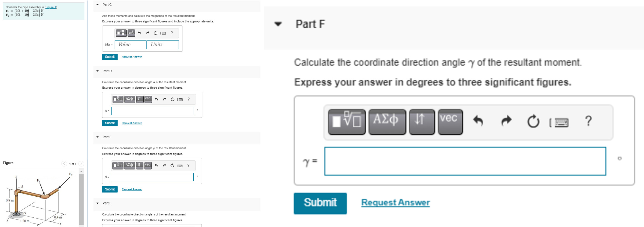Click the help question mark in Part F editor
This screenshot has width=644, height=227.
588,122
